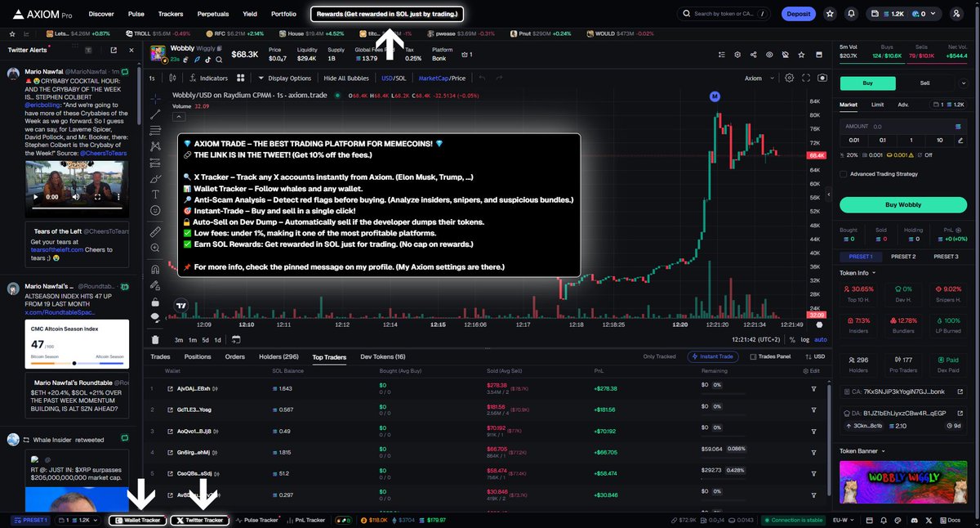Viewport: 980px width, 528px height.
Task: Click the search by token field
Action: tap(724, 14)
